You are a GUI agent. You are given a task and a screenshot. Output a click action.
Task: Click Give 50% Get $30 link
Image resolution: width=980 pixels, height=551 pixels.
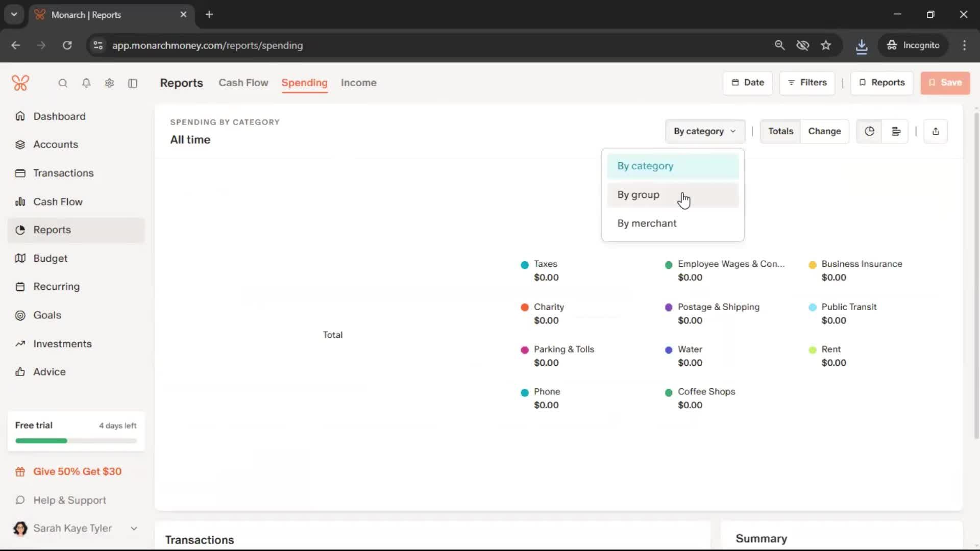[x=77, y=471]
